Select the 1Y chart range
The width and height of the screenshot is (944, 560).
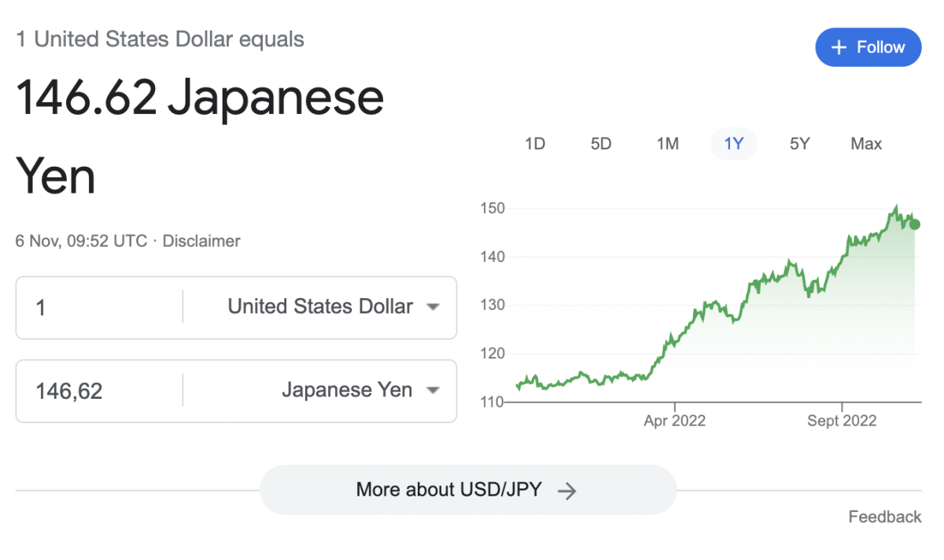(x=734, y=144)
